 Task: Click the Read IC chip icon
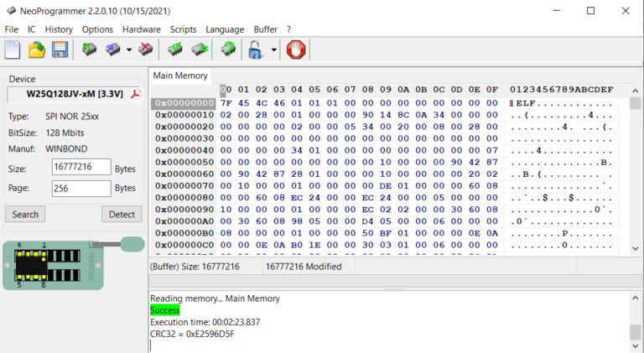pyautogui.click(x=89, y=50)
